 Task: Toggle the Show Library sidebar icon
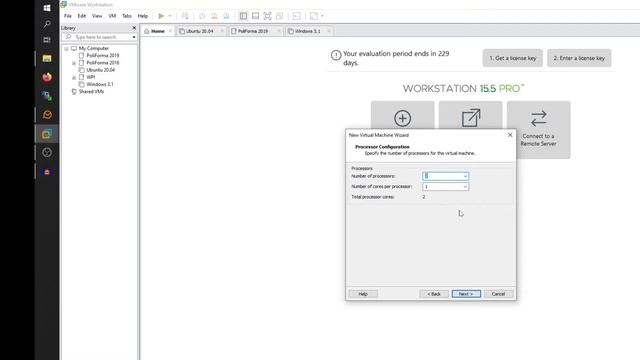[x=243, y=16]
